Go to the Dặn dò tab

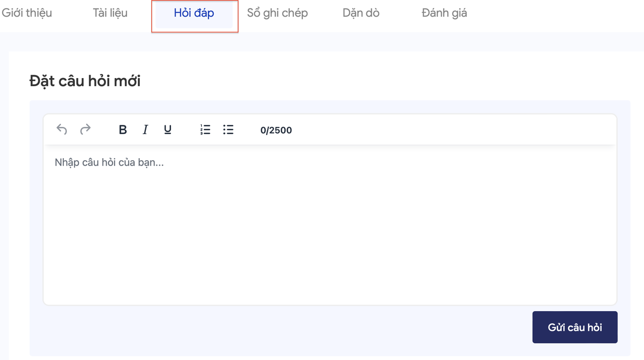(x=361, y=13)
